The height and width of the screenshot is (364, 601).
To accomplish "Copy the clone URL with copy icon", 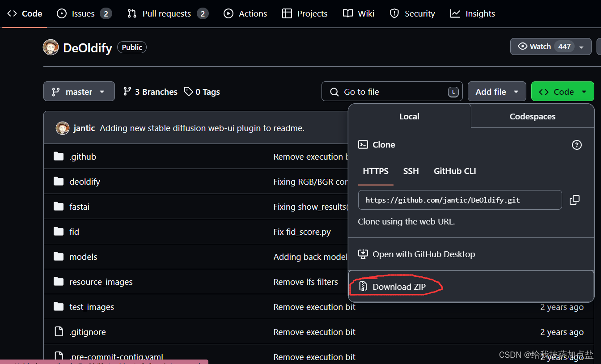I will pos(575,200).
